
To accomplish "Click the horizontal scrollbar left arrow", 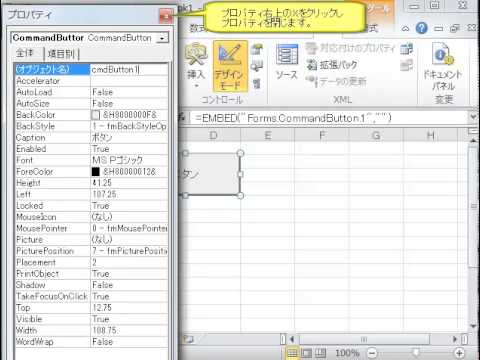I will click(x=292, y=339).
